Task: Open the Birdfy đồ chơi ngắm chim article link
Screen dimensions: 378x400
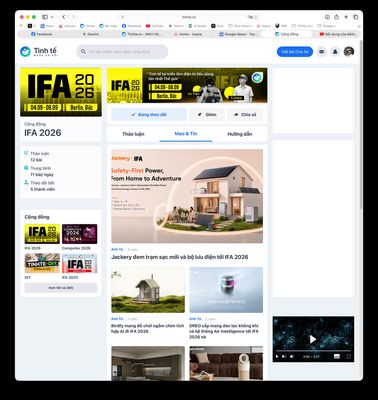Action: pos(148,328)
